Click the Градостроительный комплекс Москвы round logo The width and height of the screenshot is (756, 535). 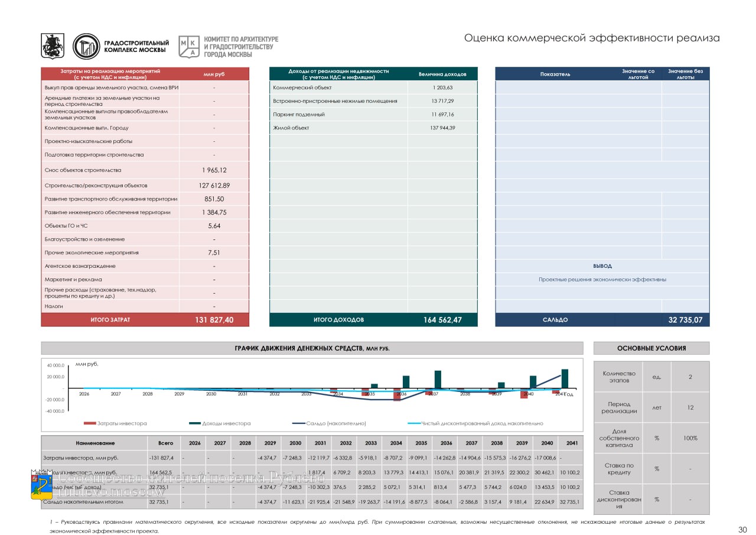pos(86,46)
